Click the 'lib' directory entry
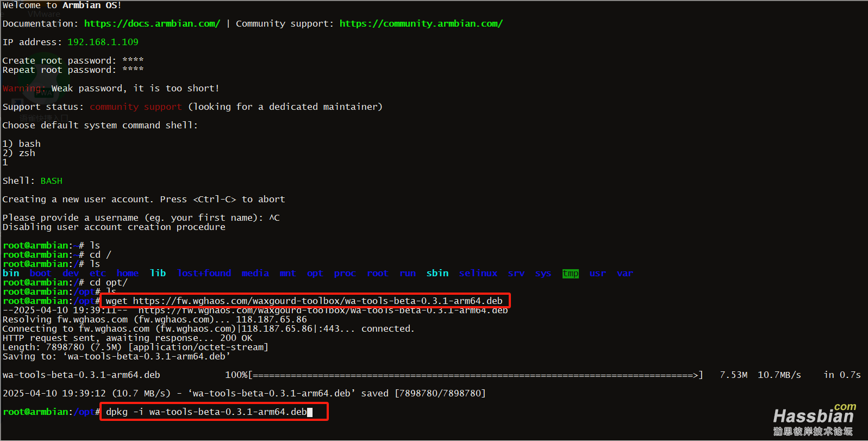 (x=158, y=273)
